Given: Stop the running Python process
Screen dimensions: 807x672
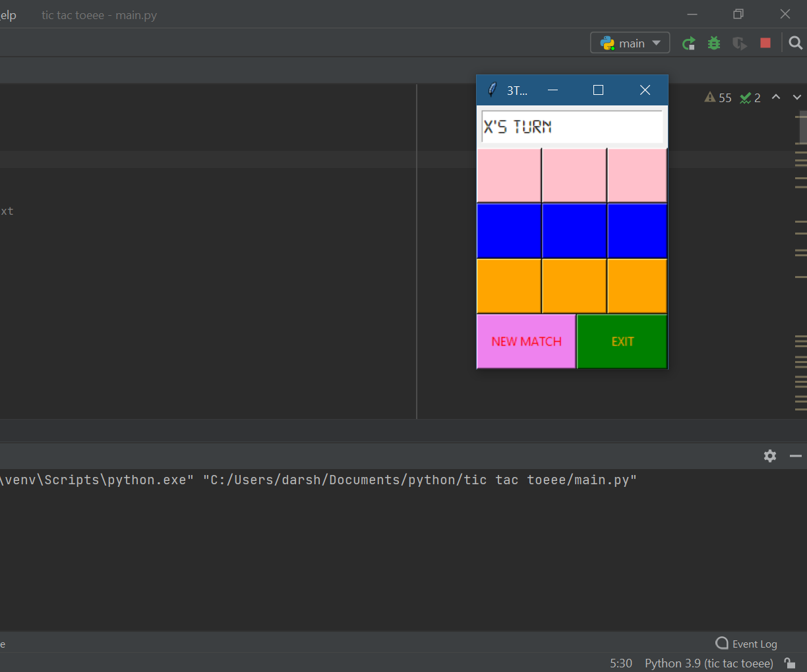Looking at the screenshot, I should [765, 42].
